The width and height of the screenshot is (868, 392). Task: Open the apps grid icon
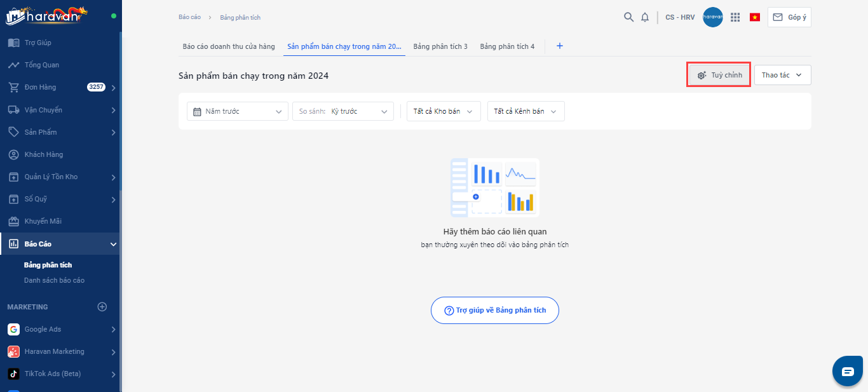point(735,17)
